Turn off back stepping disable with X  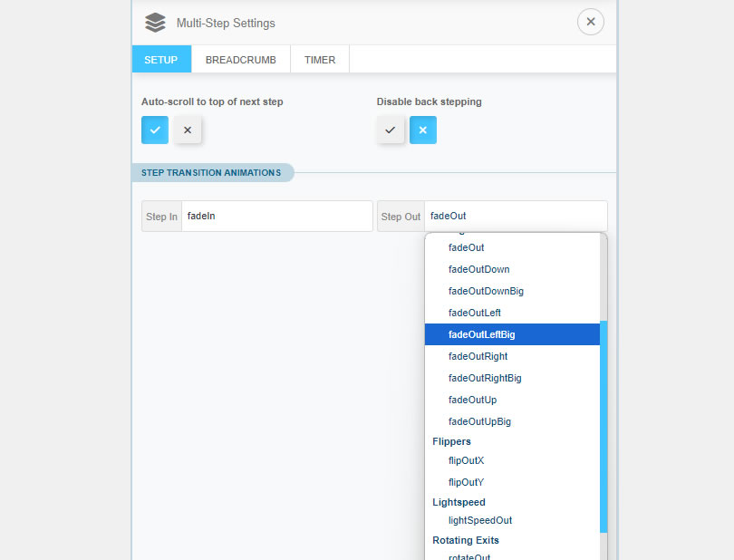(x=423, y=130)
